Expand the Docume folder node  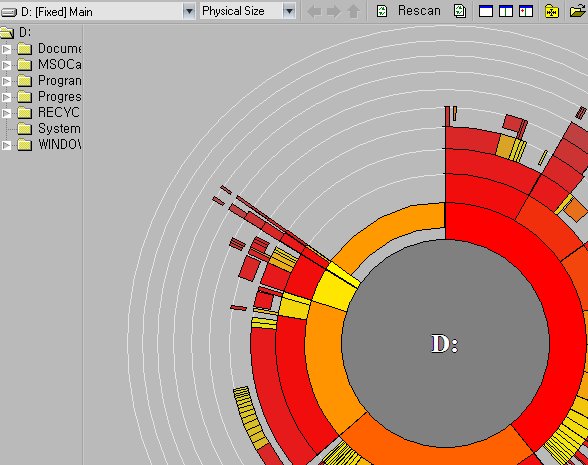[x=6, y=49]
